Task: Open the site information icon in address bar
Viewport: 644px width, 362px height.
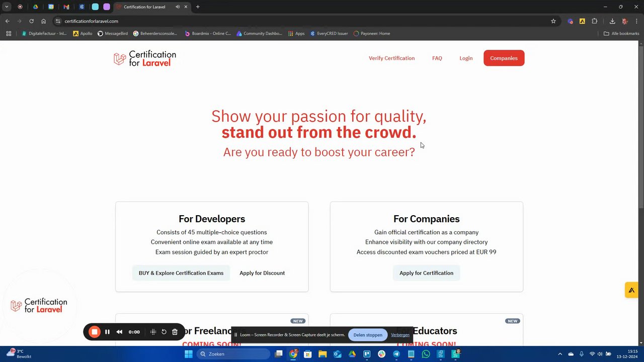Action: pyautogui.click(x=58, y=21)
